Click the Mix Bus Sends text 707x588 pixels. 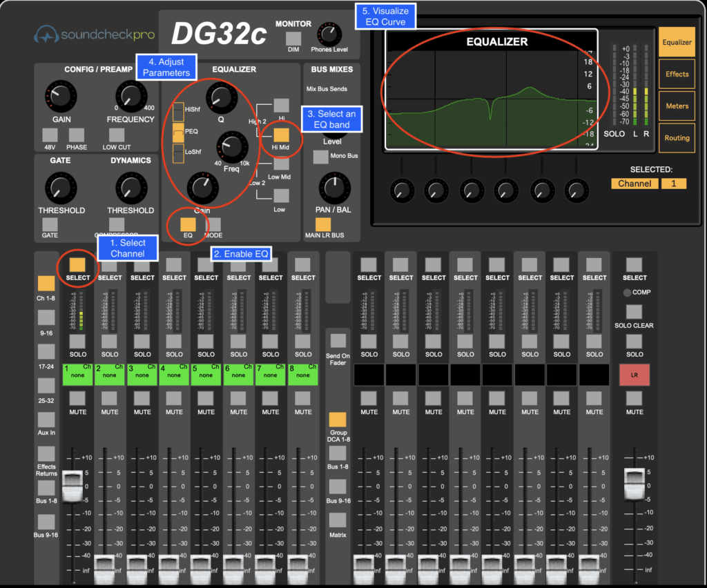tap(327, 89)
